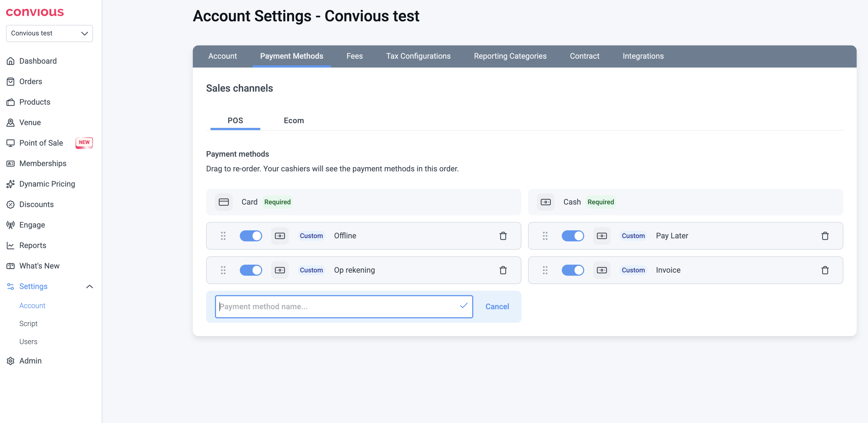This screenshot has height=423, width=868.
Task: Open the Convious test account dropdown
Action: (50, 33)
